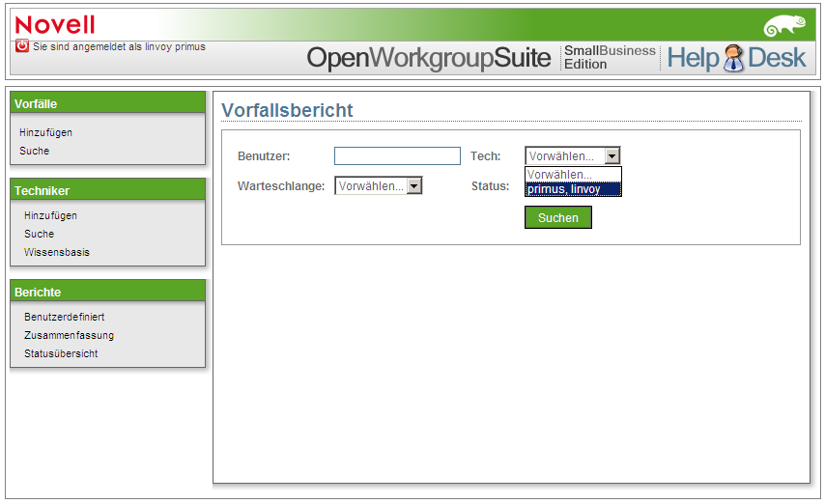
Task: Open Suche under Vorfälle
Action: [34, 151]
